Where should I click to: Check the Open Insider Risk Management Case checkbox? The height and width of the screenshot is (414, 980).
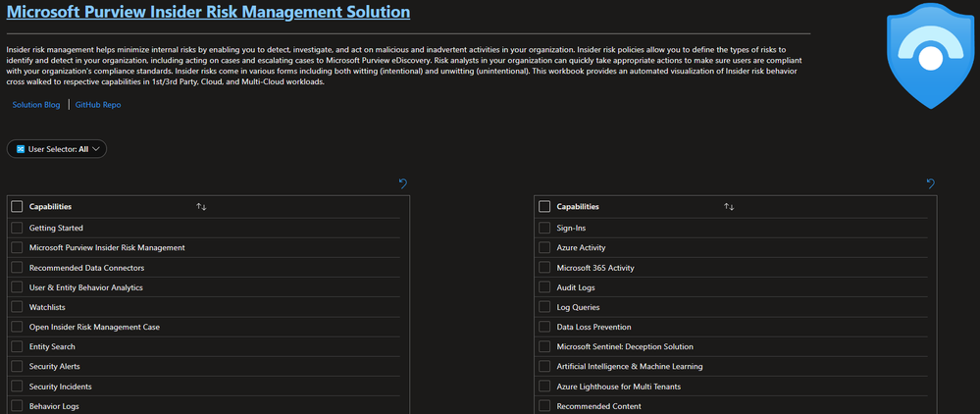coord(17,327)
